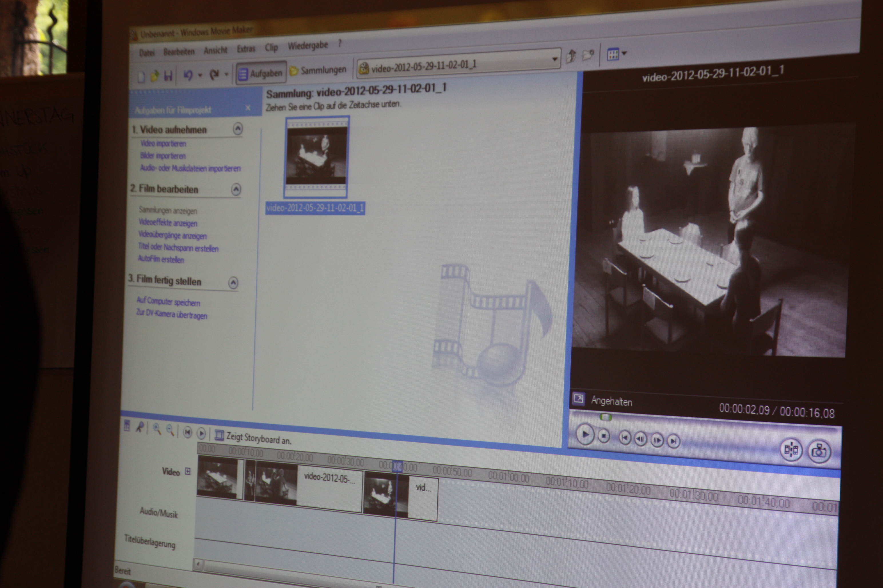The height and width of the screenshot is (588, 883).
Task: Narrate timeline with the microphone icon
Action: [x=140, y=427]
